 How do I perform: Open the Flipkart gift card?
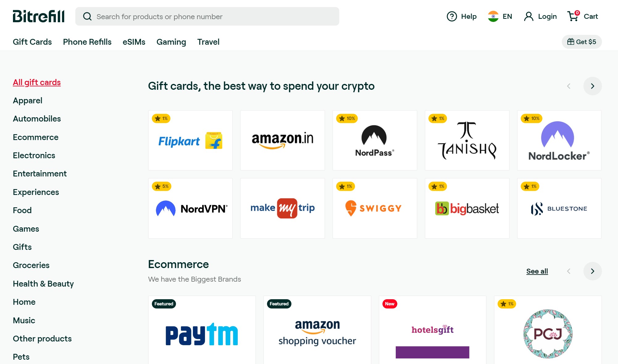pos(190,140)
